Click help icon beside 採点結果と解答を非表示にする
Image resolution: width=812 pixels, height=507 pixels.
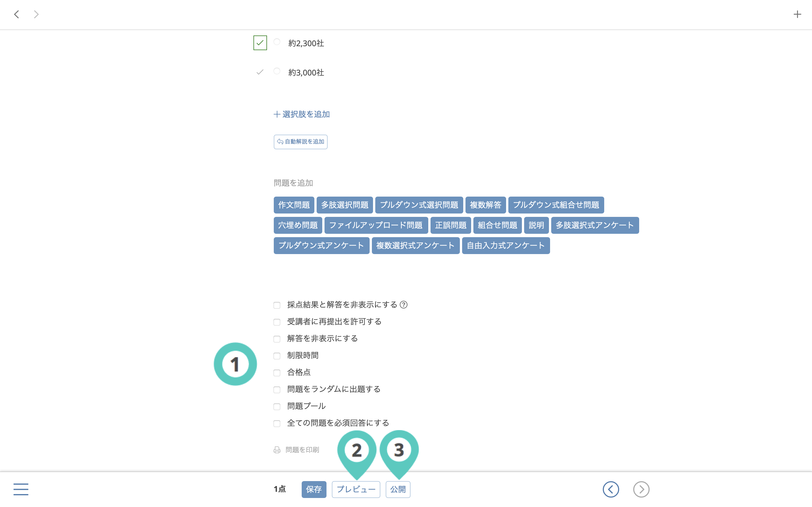(x=404, y=305)
